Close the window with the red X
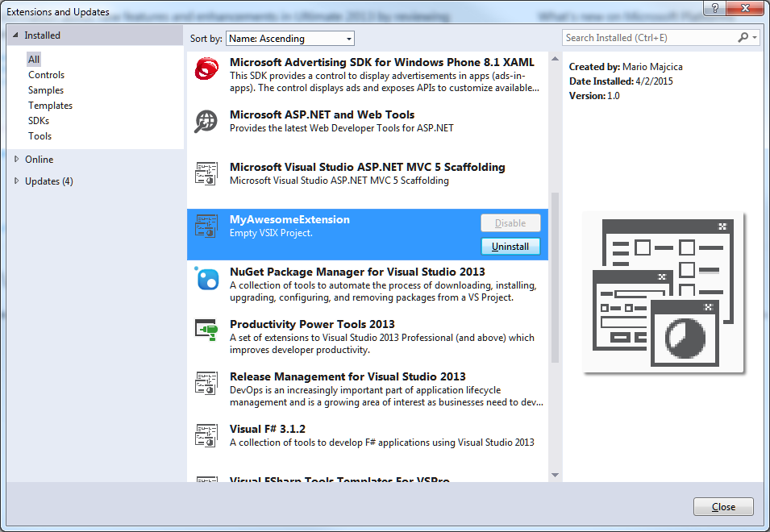The height and width of the screenshot is (532, 770). [745, 8]
